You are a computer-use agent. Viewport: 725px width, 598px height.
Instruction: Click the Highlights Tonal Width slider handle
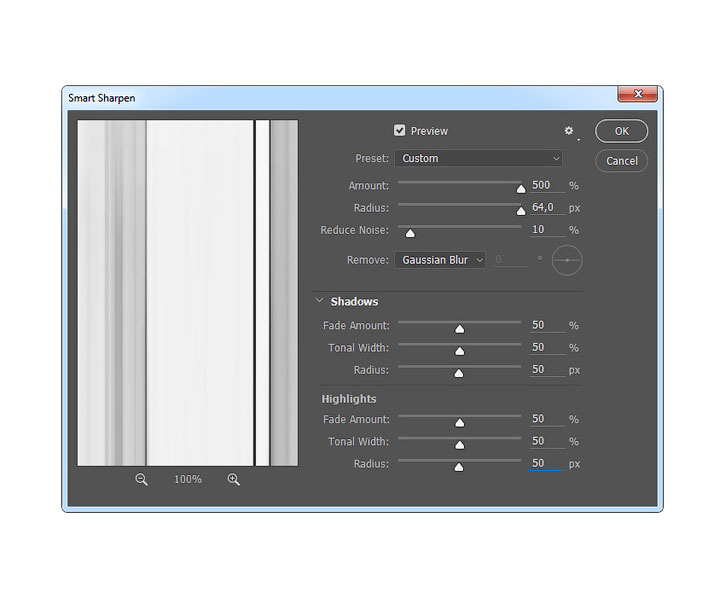(460, 445)
